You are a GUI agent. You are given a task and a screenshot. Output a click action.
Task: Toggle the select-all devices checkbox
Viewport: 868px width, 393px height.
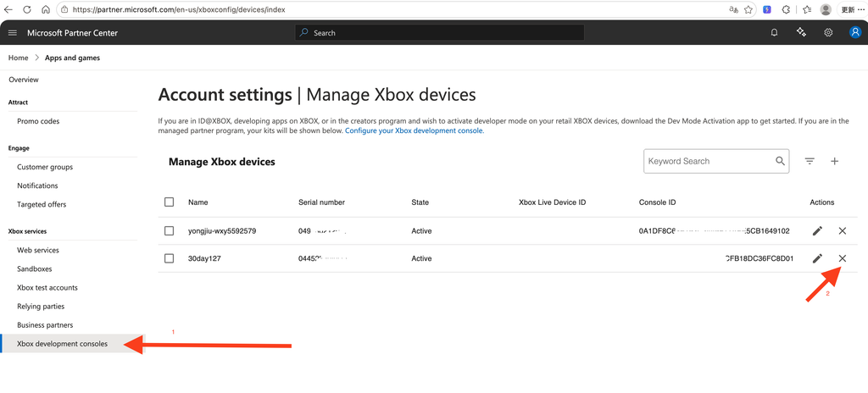point(170,202)
